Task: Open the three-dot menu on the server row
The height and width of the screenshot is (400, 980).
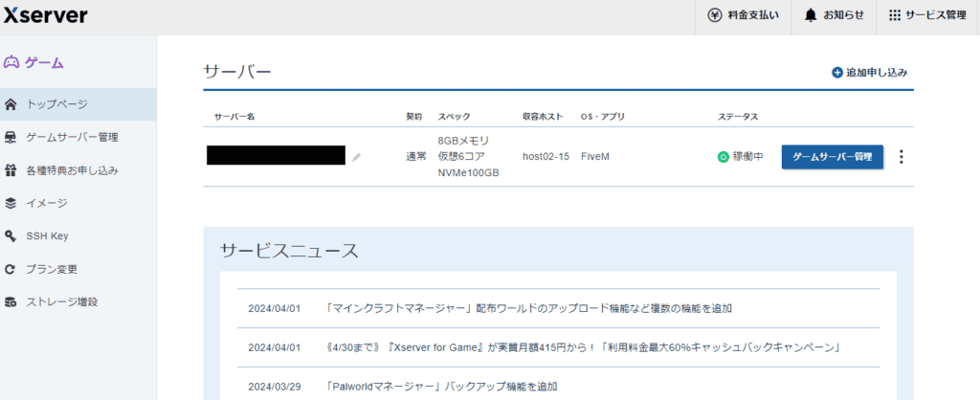Action: click(901, 157)
